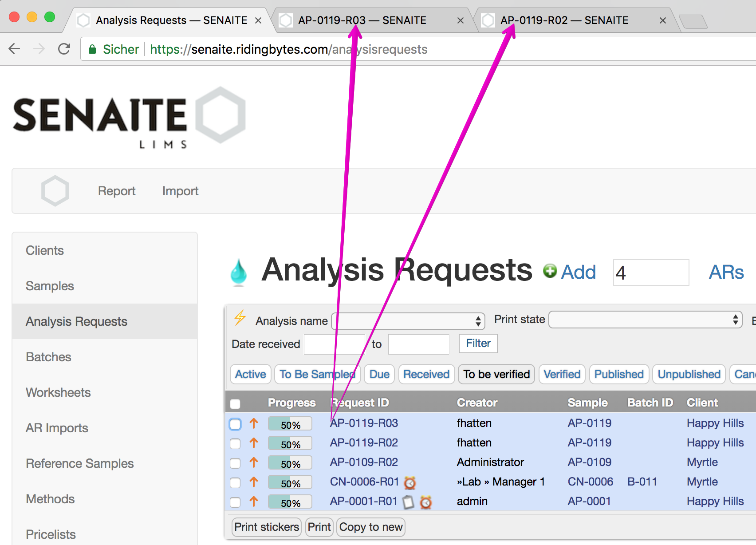Open a new browser tab
756x545 pixels.
click(693, 21)
